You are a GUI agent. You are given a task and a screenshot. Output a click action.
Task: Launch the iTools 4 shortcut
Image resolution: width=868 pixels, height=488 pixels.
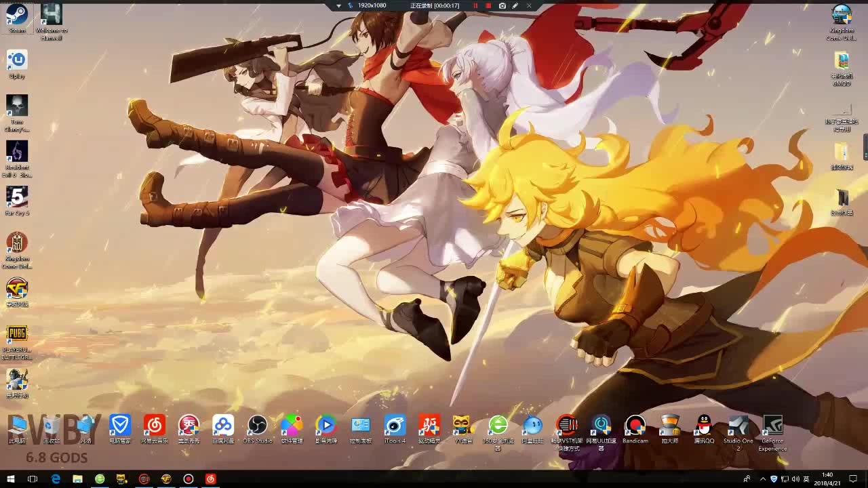(x=395, y=429)
